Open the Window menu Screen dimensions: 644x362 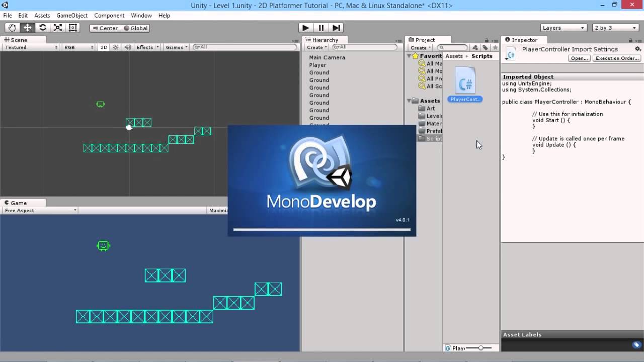pos(141,16)
